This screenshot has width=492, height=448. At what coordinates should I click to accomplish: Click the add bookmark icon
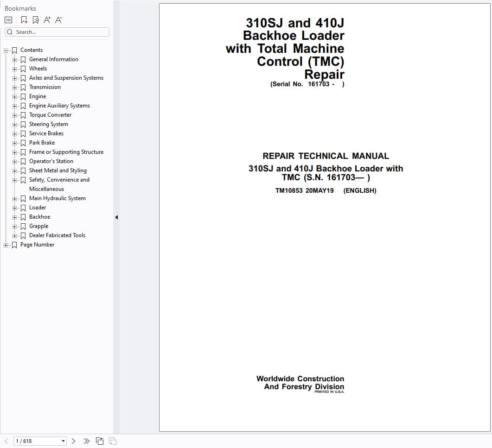24,20
